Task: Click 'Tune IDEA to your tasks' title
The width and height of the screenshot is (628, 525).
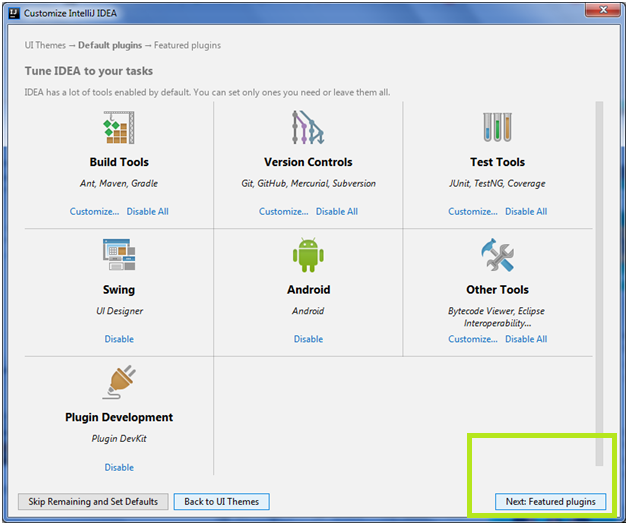Action: pyautogui.click(x=89, y=71)
